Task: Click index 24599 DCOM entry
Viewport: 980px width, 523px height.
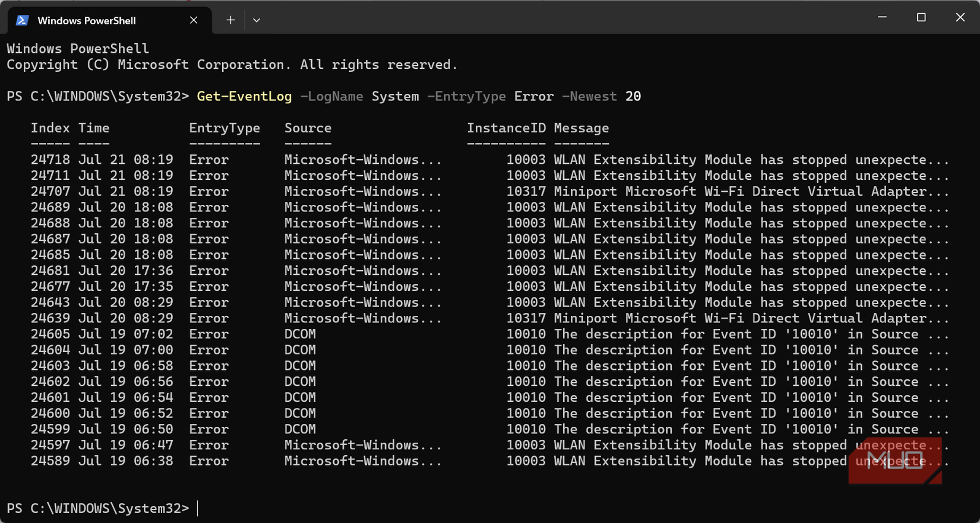Action: [490, 429]
